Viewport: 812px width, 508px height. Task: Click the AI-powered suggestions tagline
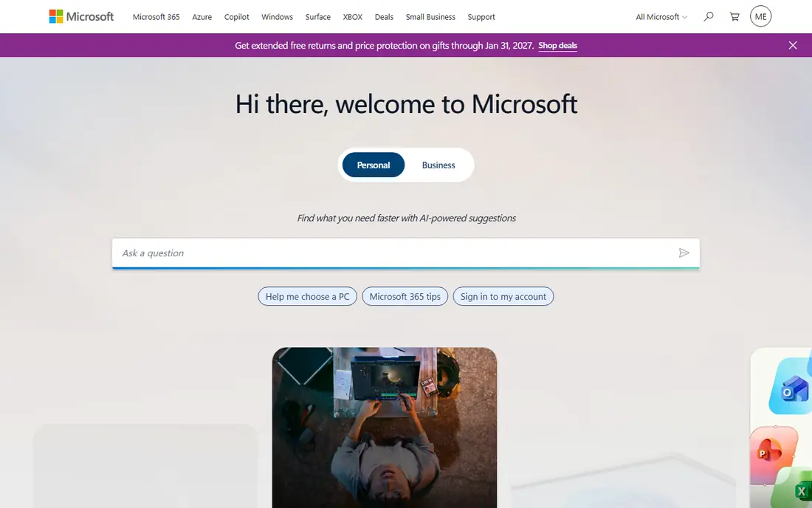coord(406,218)
